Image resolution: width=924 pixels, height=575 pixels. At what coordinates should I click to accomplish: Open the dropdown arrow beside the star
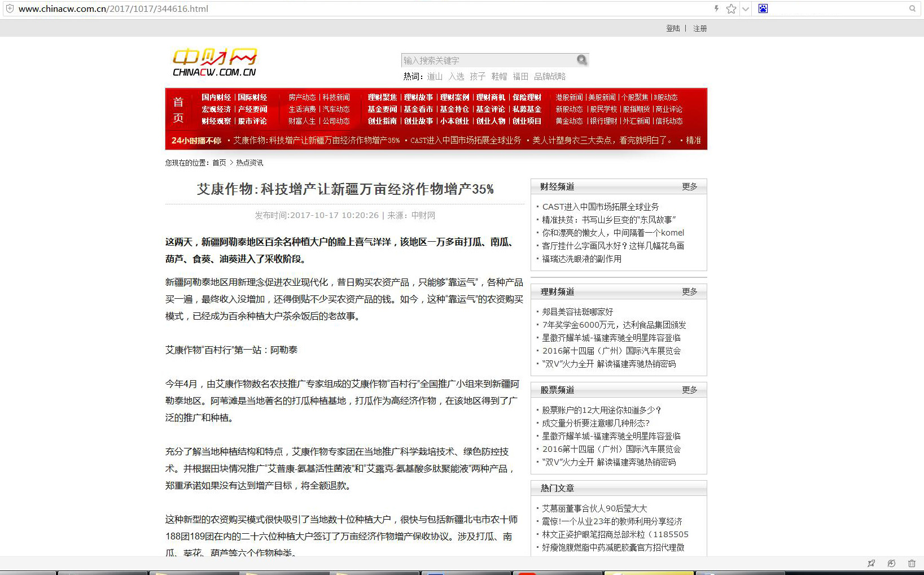pos(746,8)
